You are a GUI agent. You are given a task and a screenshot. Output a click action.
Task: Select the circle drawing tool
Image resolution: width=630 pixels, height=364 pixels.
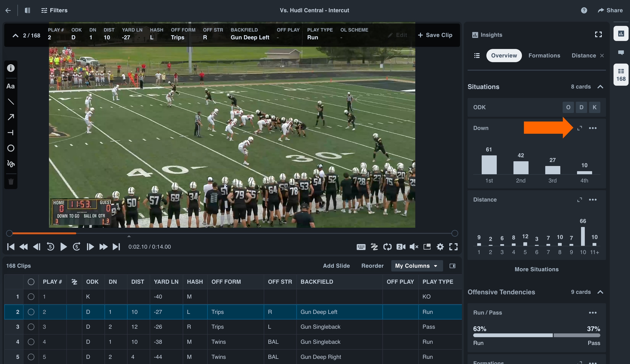pyautogui.click(x=11, y=148)
